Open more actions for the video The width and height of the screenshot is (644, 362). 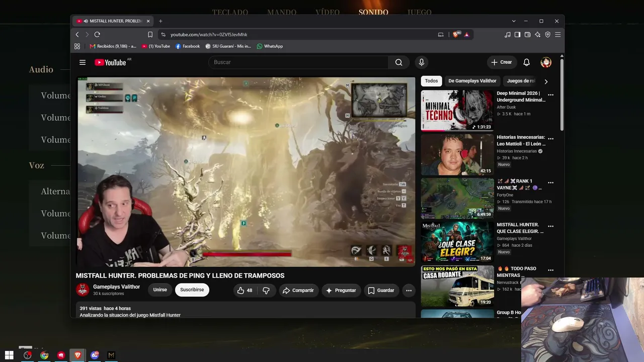coord(409,290)
